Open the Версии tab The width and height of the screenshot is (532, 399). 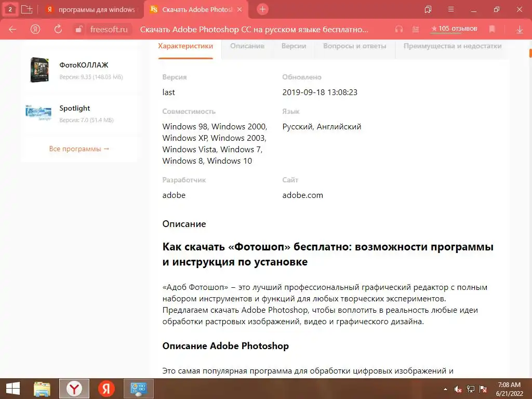click(294, 46)
